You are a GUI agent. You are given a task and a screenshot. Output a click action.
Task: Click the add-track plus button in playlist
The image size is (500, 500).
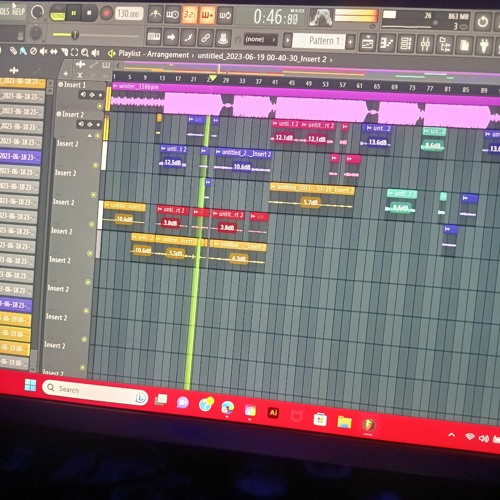coord(66,74)
